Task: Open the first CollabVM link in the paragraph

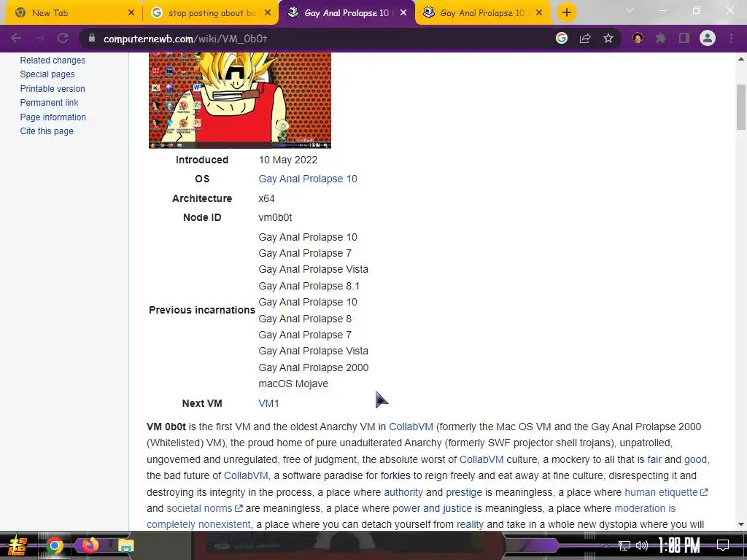Action: pyautogui.click(x=411, y=427)
